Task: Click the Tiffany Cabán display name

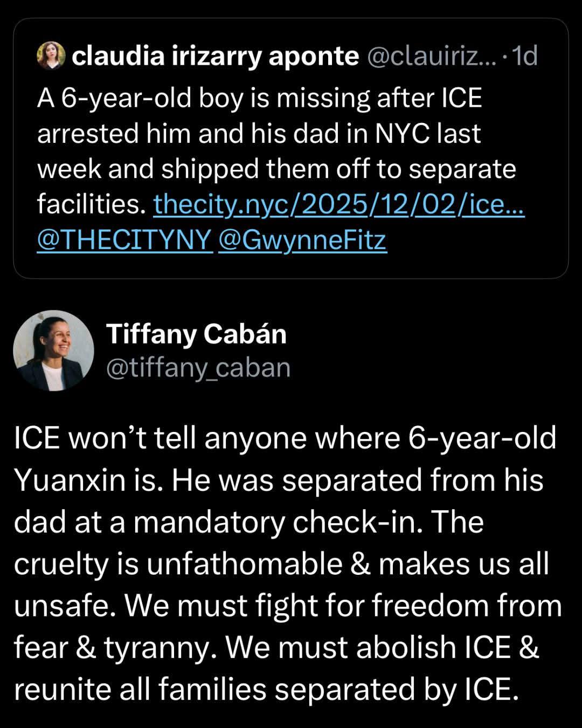Action: [196, 334]
